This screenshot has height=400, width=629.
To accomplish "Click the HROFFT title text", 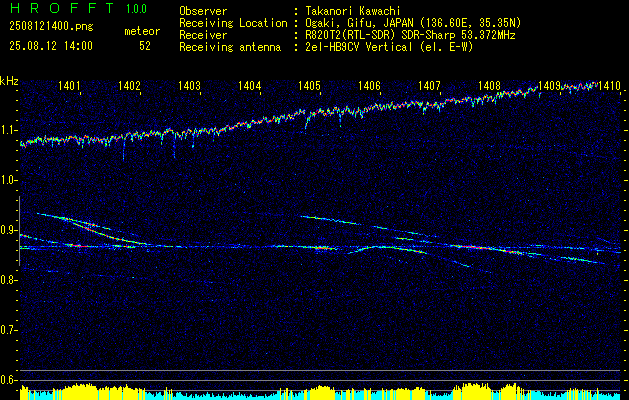I will (x=62, y=8).
